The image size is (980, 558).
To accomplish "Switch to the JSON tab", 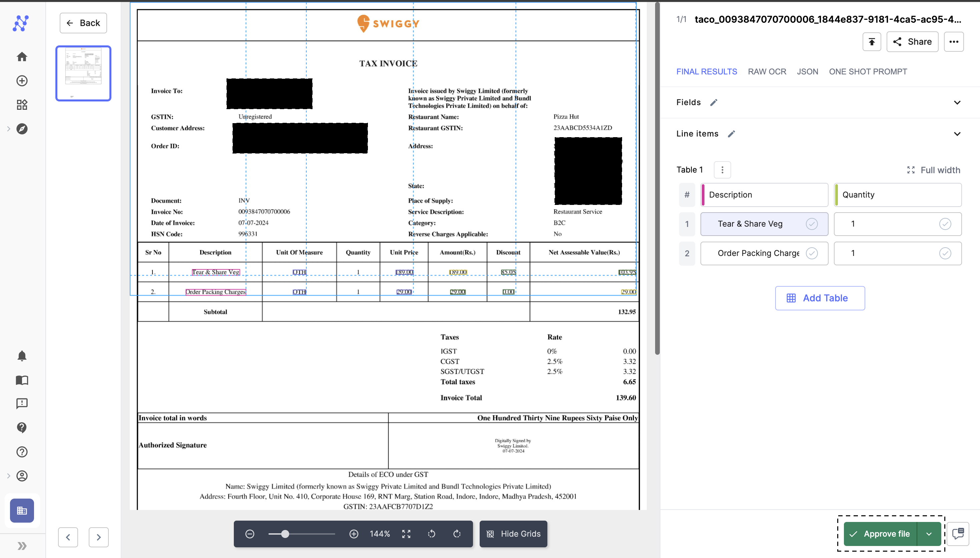I will [x=808, y=71].
